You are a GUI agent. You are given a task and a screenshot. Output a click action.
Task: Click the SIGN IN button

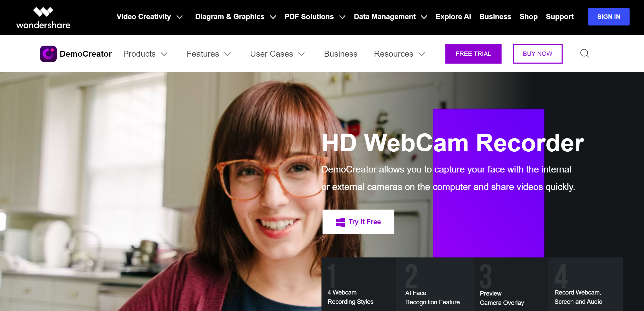(609, 16)
